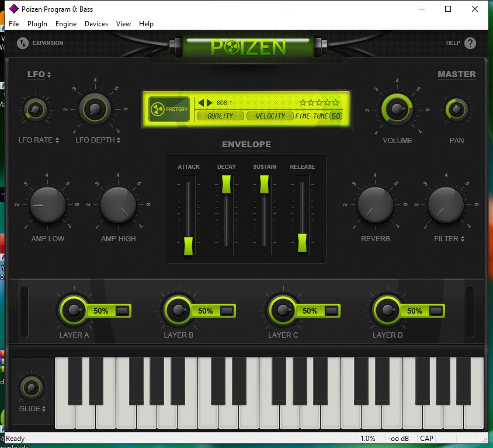Click the Layer C 50% value
The height and width of the screenshot is (448, 493).
(310, 311)
